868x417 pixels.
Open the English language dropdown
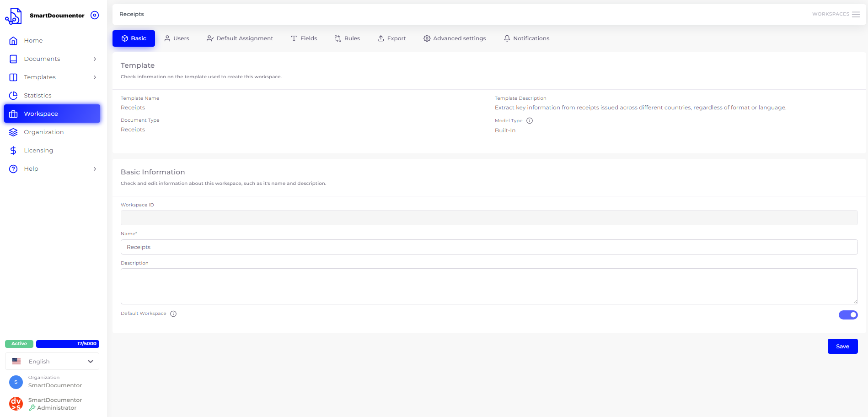52,361
